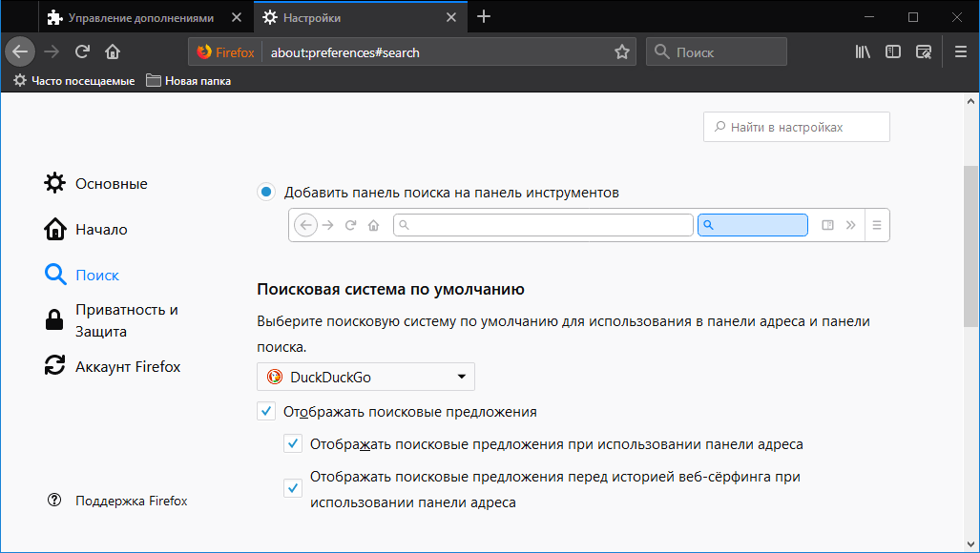Image resolution: width=980 pixels, height=553 pixels.
Task: Bookmark this page with the star icon
Action: coord(622,51)
